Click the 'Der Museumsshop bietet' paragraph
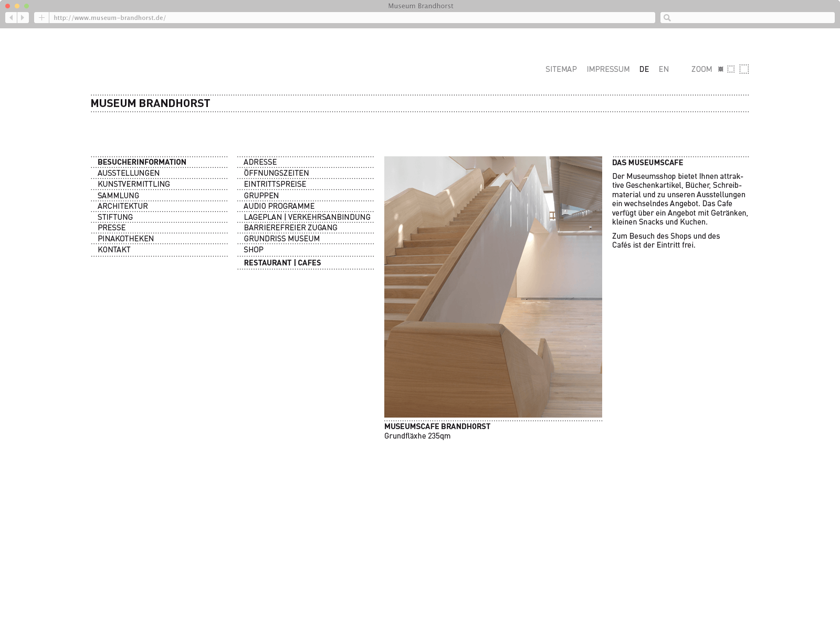Viewport: 840px width, 640px height. pyautogui.click(x=680, y=199)
